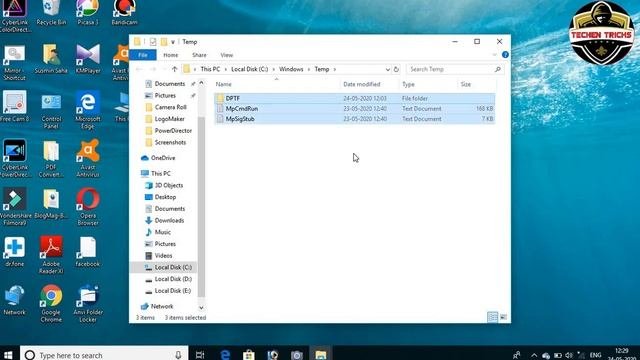Open KMPlayer desktop shortcut
This screenshot has width=640, height=360.
[x=88, y=59]
